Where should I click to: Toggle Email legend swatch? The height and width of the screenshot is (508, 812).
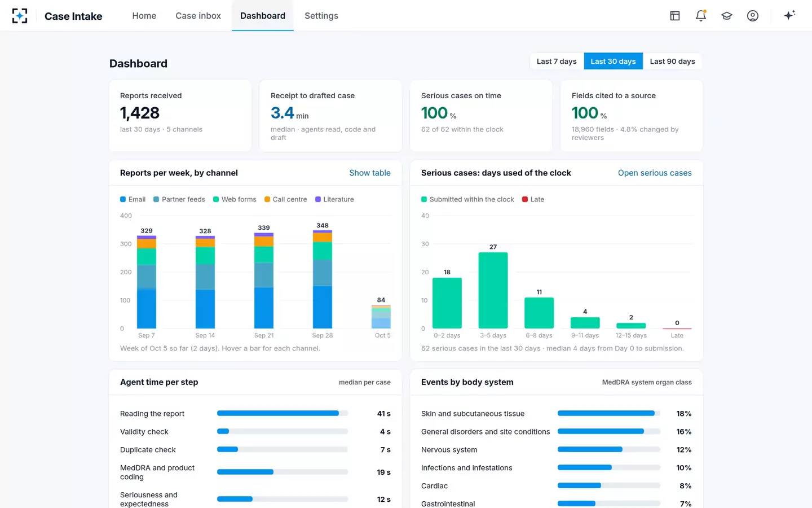coord(123,199)
